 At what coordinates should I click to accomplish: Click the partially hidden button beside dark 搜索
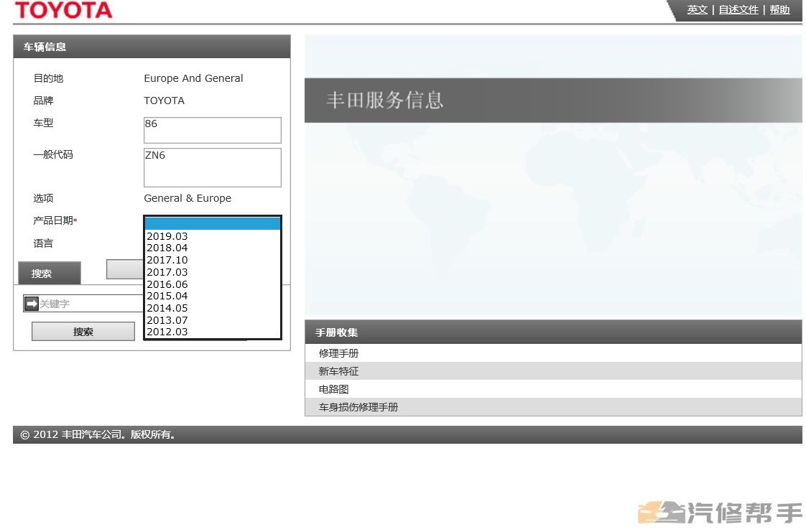click(124, 269)
